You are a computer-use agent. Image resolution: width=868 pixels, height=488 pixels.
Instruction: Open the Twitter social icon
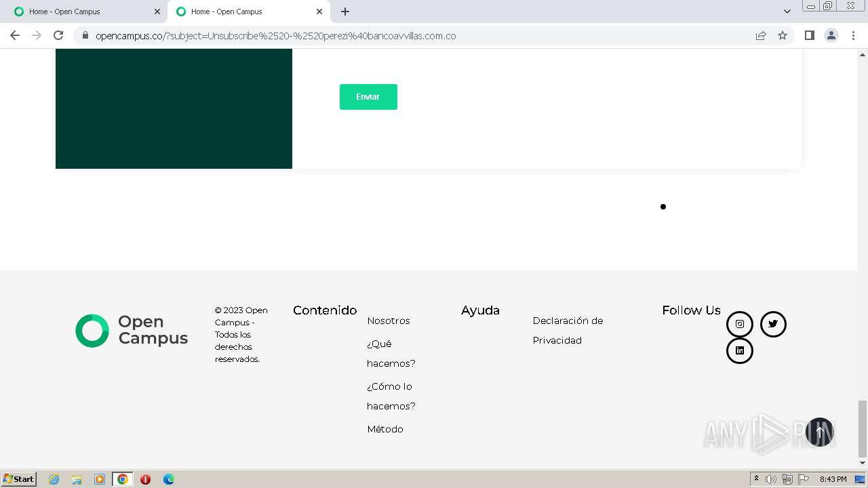click(x=773, y=324)
